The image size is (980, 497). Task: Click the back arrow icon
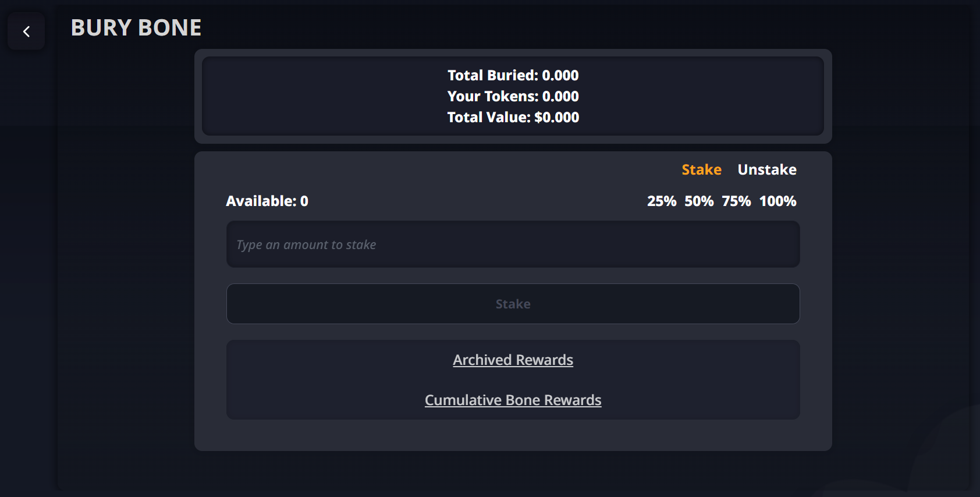pyautogui.click(x=26, y=31)
